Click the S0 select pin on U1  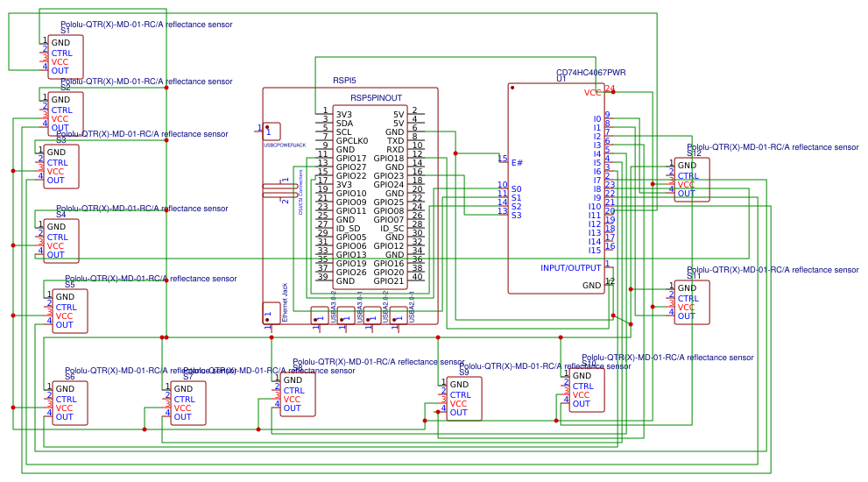516,189
